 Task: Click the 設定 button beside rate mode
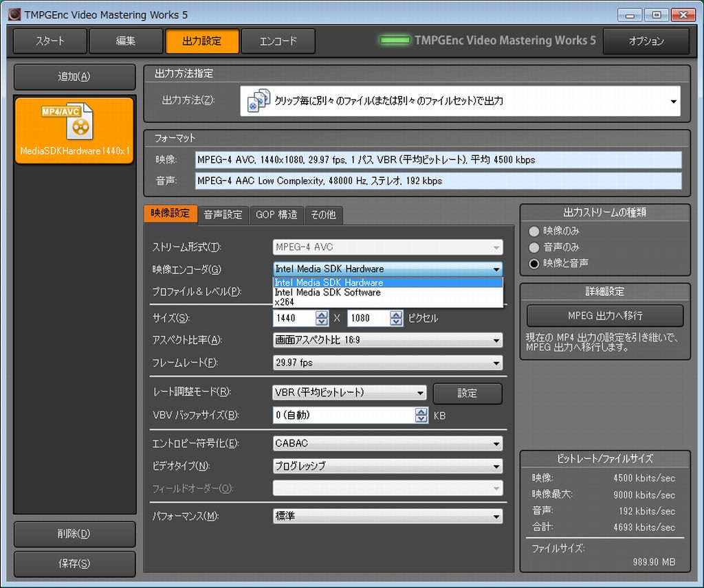click(467, 394)
